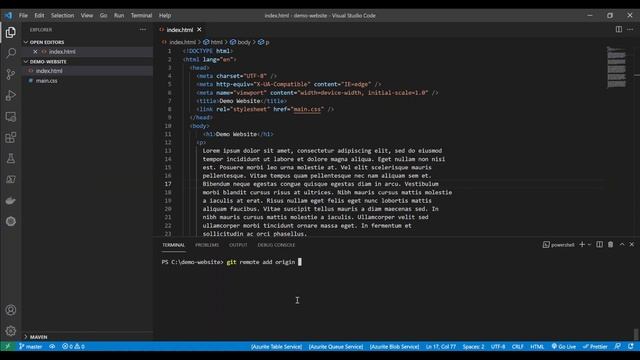Viewport: 640px width, 360px height.
Task: Open the Accounts icon
Action: coord(11,310)
